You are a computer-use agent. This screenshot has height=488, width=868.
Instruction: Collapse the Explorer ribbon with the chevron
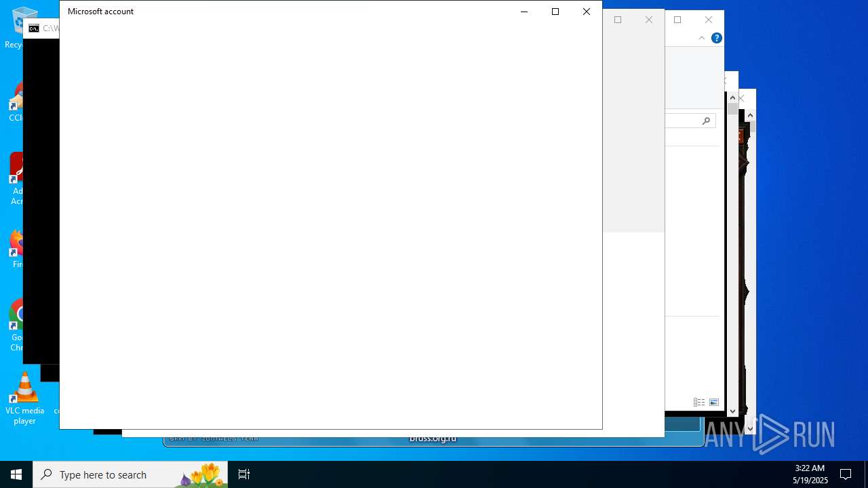tap(701, 38)
